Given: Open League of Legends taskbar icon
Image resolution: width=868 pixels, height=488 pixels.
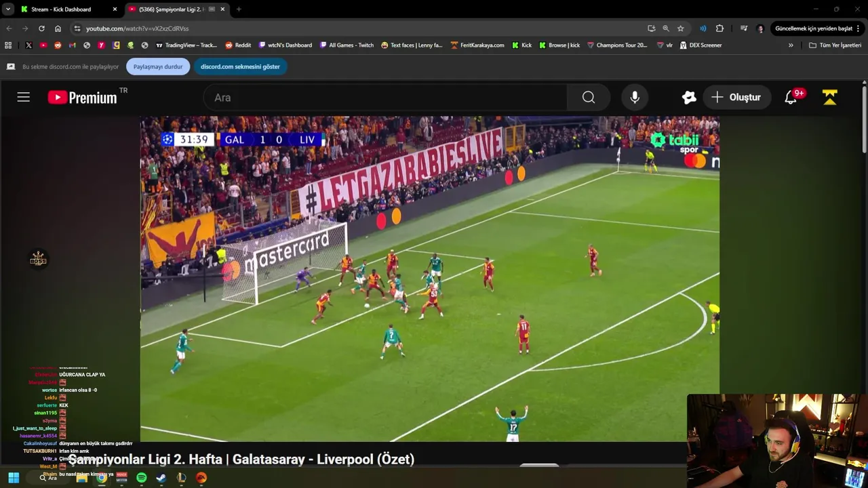Looking at the screenshot, I should (181, 478).
